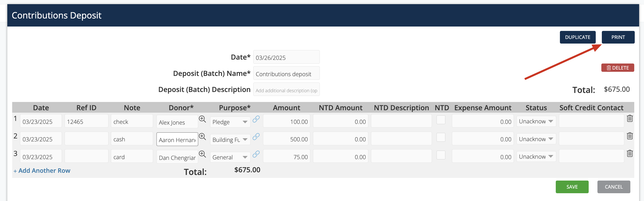Click the Expense Amount column header

point(483,108)
